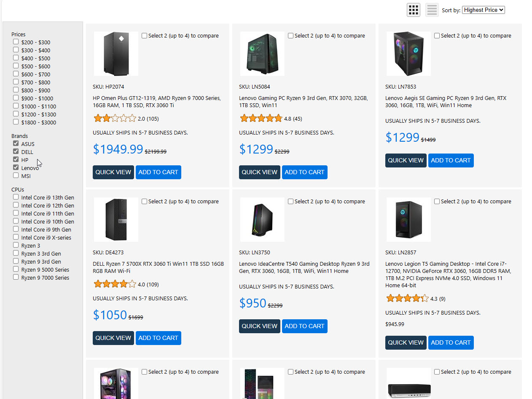This screenshot has height=399, width=532.
Task: Select compare checkbox for SKU LN5084
Action: [x=291, y=36]
